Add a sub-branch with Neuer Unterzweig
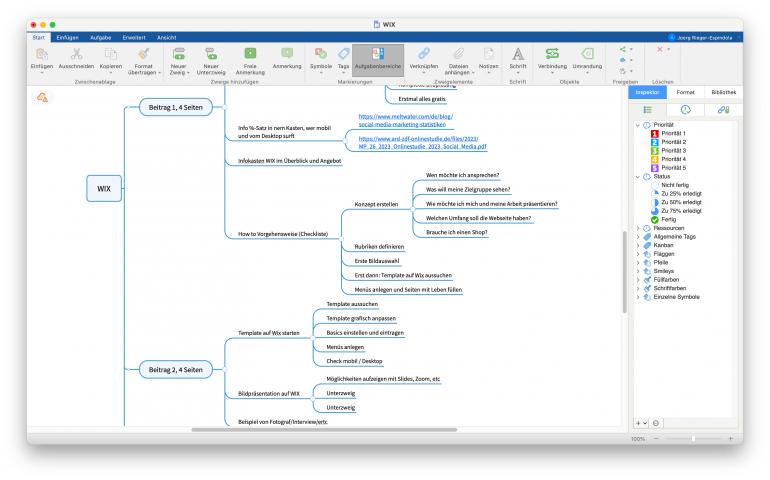 click(x=211, y=54)
